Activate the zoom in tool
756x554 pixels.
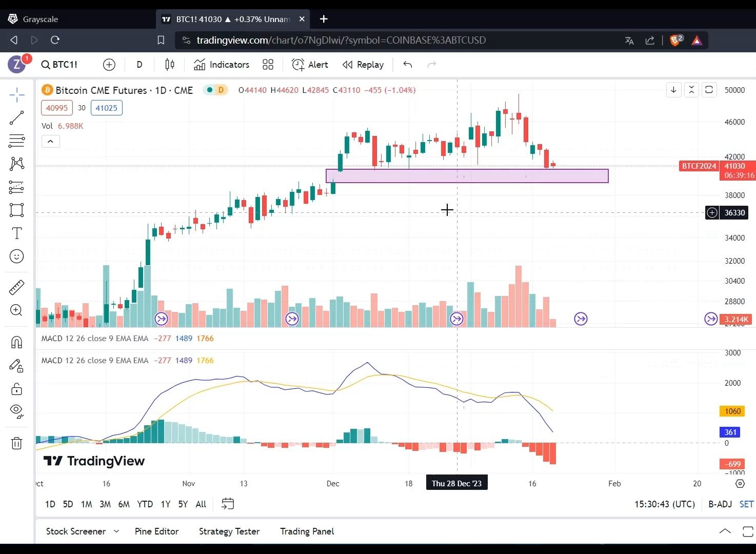(16, 310)
